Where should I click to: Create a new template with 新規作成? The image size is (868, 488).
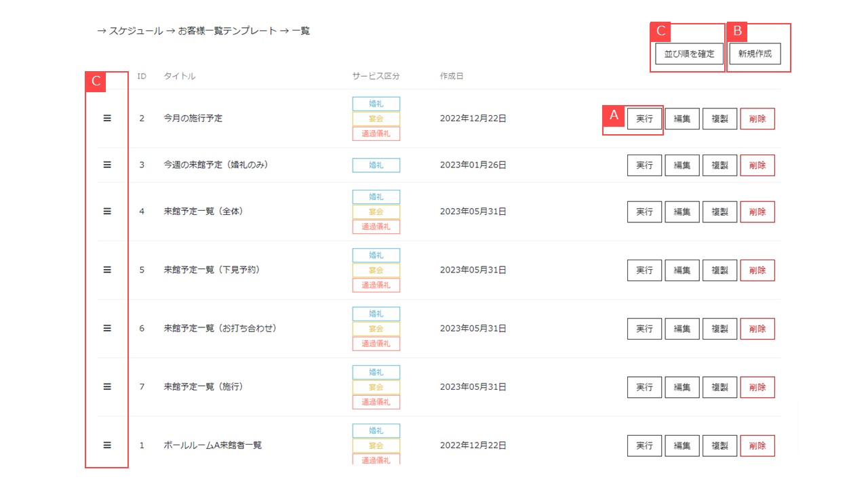pyautogui.click(x=755, y=54)
